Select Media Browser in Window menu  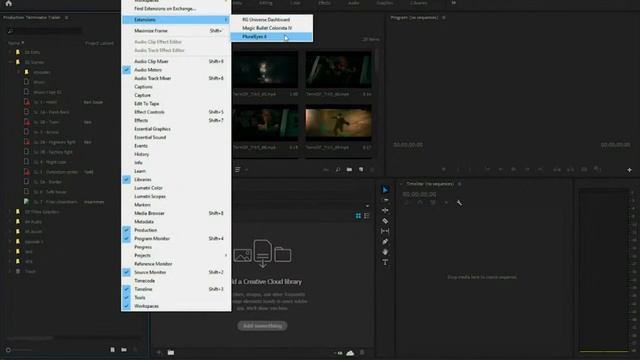176,213
